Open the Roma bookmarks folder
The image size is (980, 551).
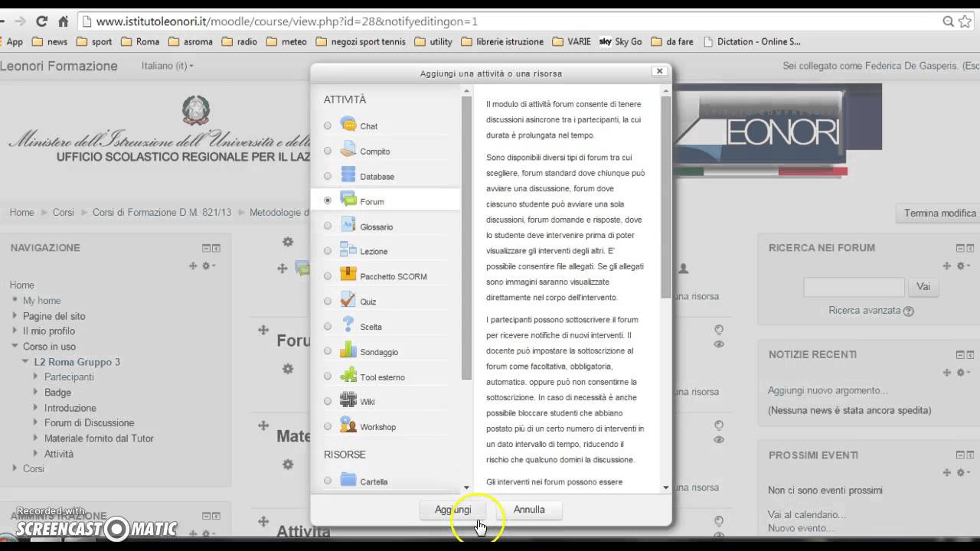140,42
